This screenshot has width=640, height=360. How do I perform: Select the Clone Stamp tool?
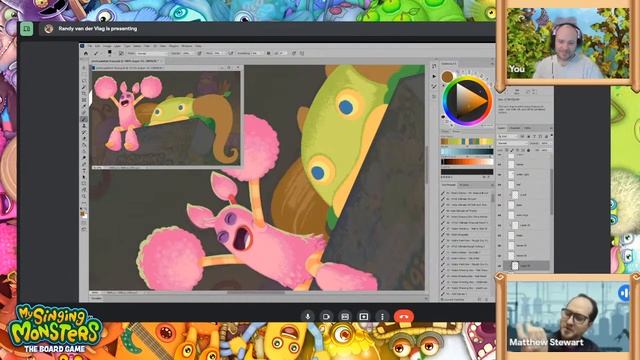(84, 125)
